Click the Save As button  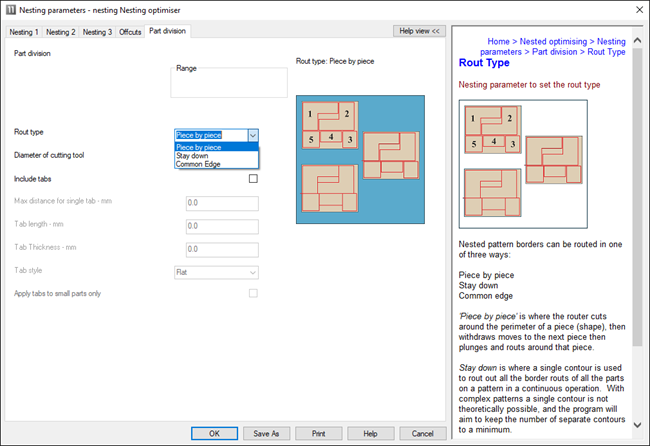[x=267, y=433]
